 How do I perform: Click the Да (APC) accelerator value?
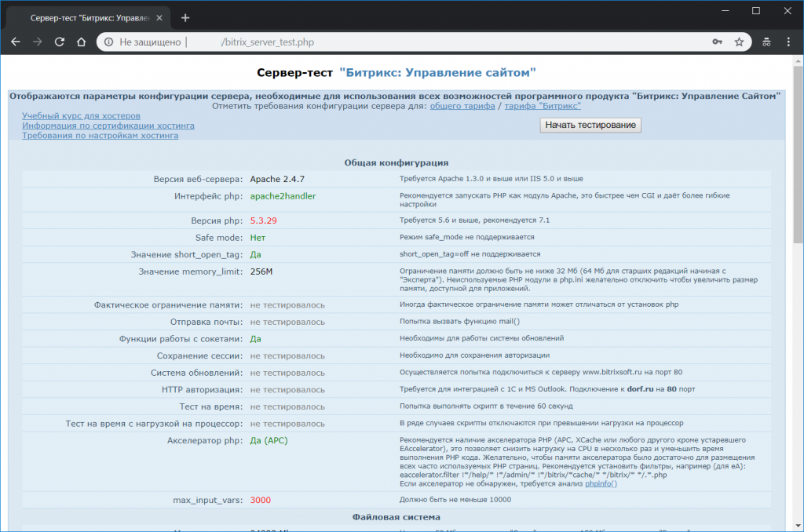point(269,440)
